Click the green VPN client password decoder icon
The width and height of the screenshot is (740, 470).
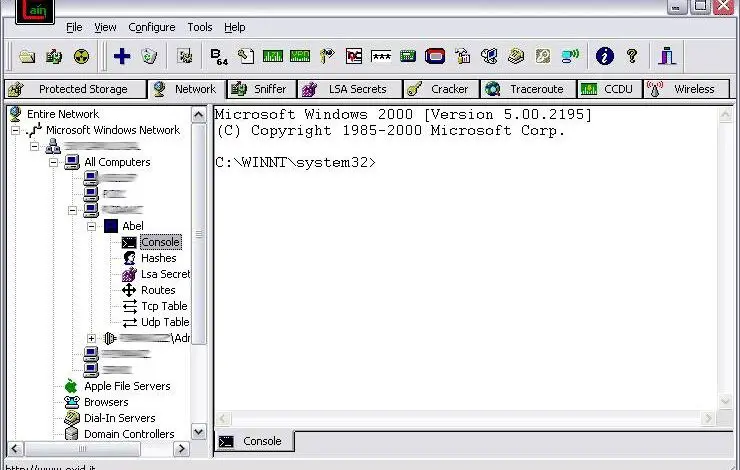300,56
